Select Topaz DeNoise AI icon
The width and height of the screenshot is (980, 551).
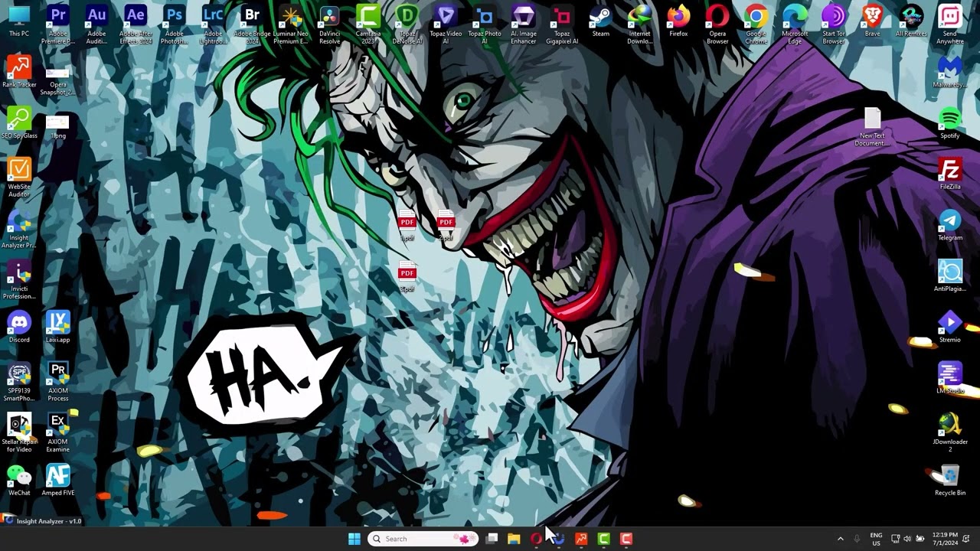407,25
